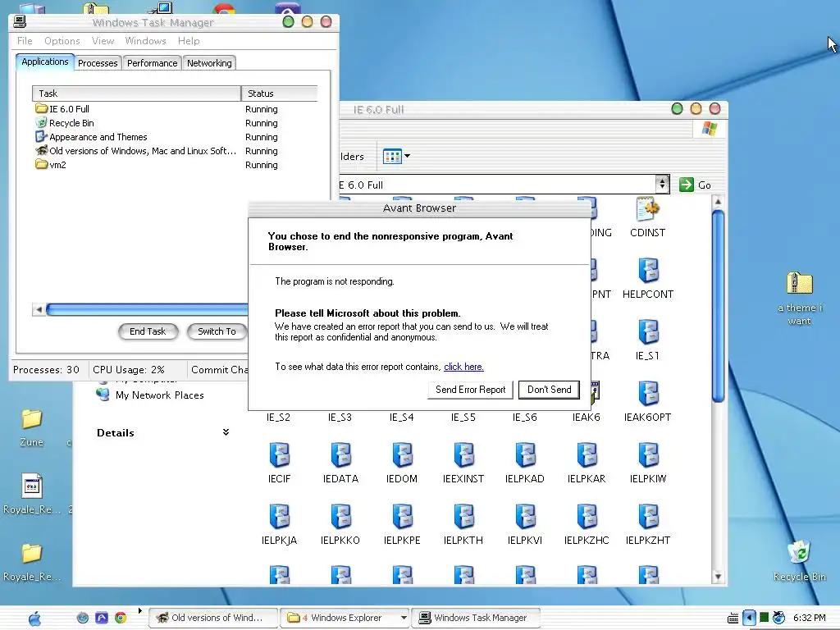Switch to Windows Task Manager taskbar button
The width and height of the screenshot is (840, 630).
pyautogui.click(x=476, y=618)
